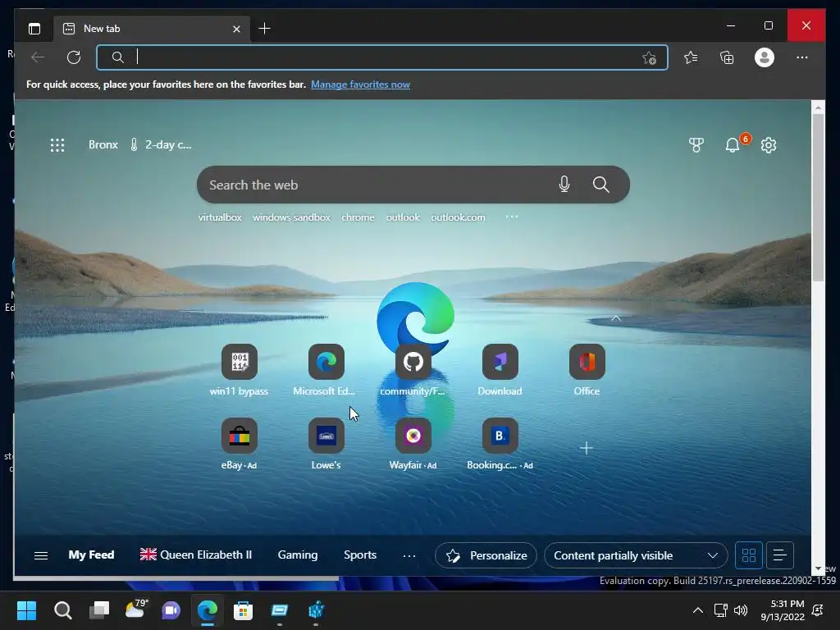Open Task View on taskbar

[99, 610]
